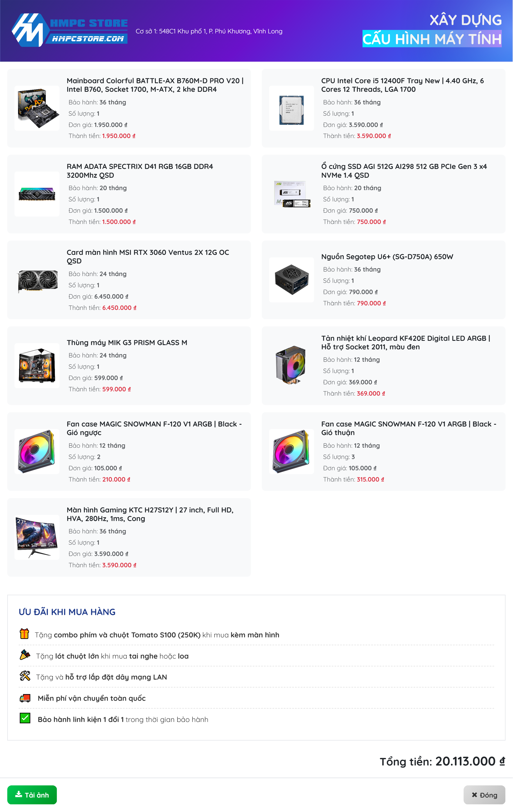This screenshot has width=513, height=812.
Task: Click the green checkmark warranty icon
Action: pos(25,718)
